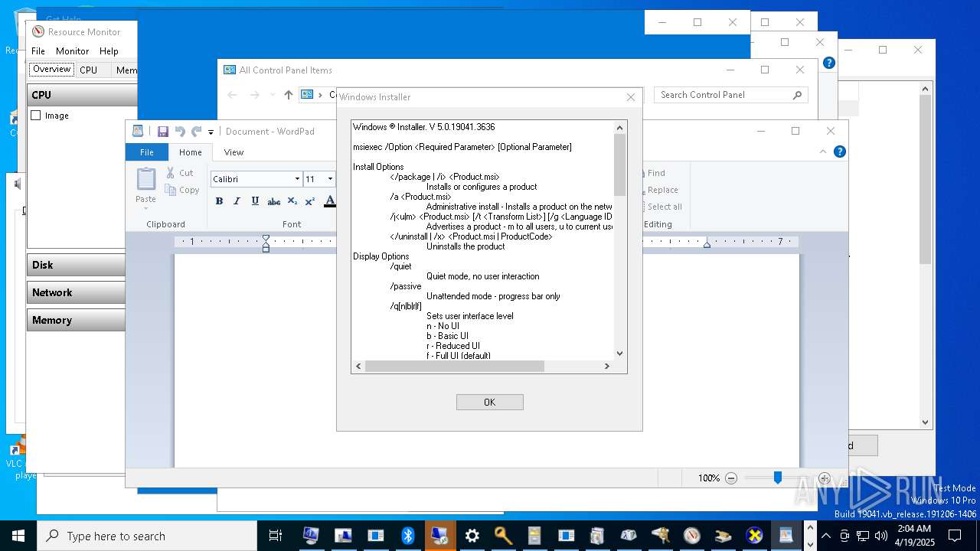Image resolution: width=980 pixels, height=551 pixels.
Task: Toggle bold formatting in WordPad
Action: tap(219, 201)
